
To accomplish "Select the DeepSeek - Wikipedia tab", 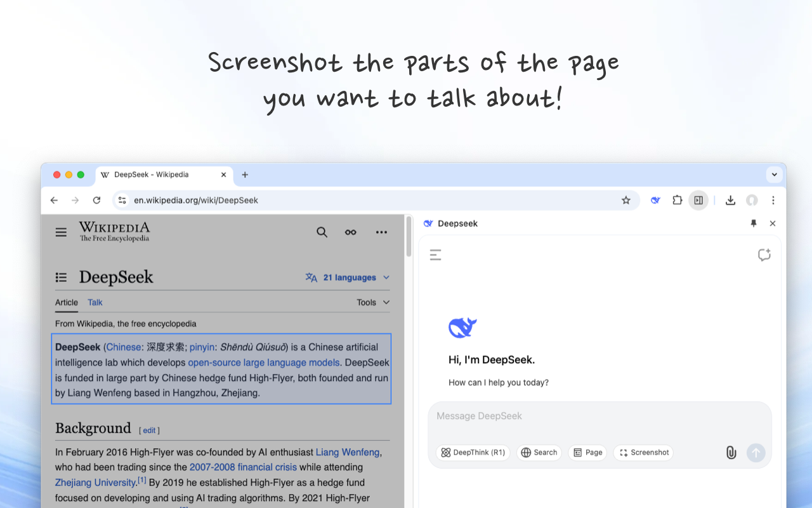I will click(164, 175).
